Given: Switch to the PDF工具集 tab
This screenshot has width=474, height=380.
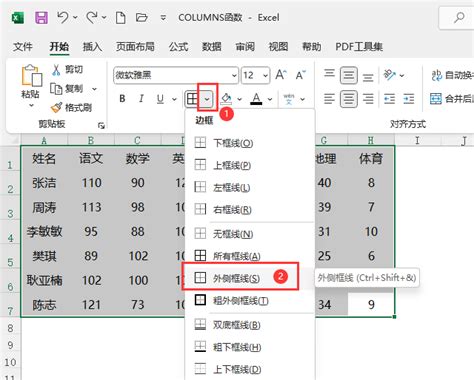Looking at the screenshot, I should [x=359, y=47].
